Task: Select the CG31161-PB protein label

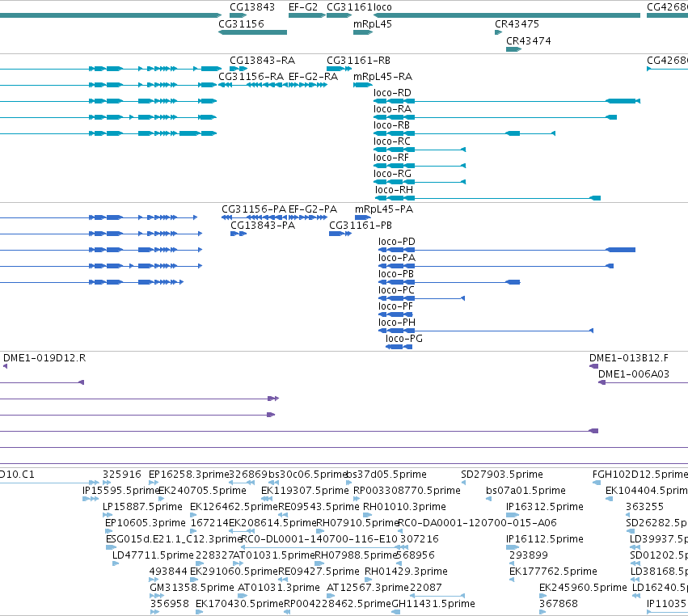Action: point(361,226)
